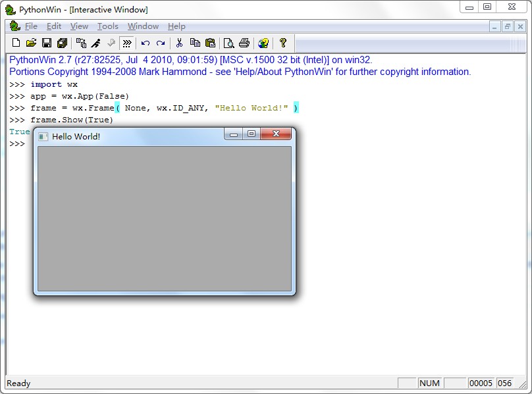The height and width of the screenshot is (394, 532).
Task: Minimize the Hello World! frame
Action: pos(234,134)
